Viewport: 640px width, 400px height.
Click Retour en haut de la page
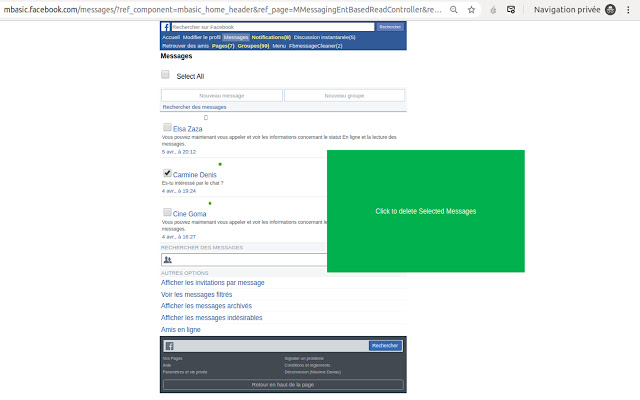tap(283, 384)
